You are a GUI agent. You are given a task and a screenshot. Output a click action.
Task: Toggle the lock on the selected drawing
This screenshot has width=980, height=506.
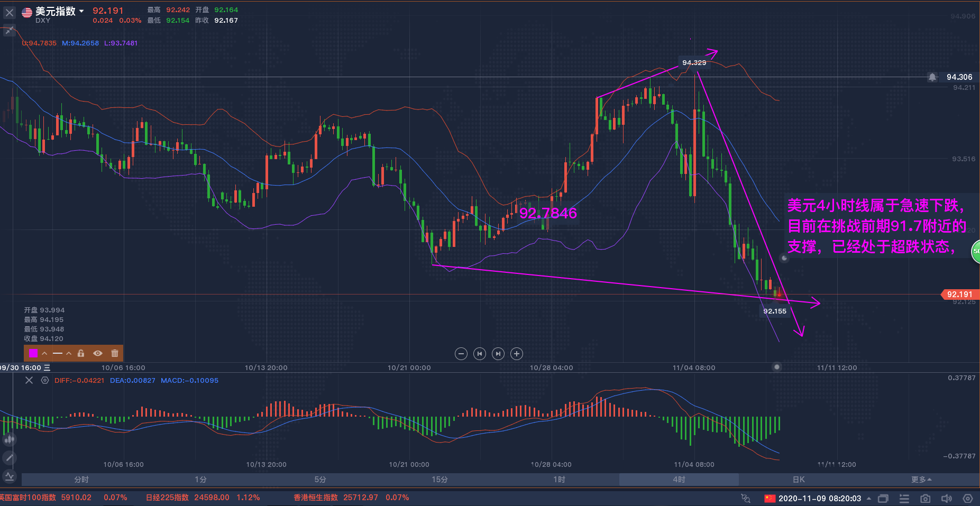pos(81,353)
